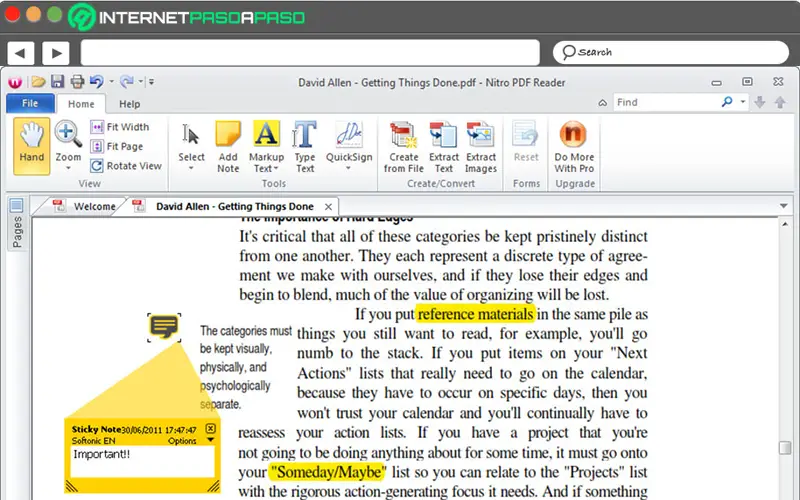Switch to the Help ribbon tab
800x500 pixels.
pos(130,104)
